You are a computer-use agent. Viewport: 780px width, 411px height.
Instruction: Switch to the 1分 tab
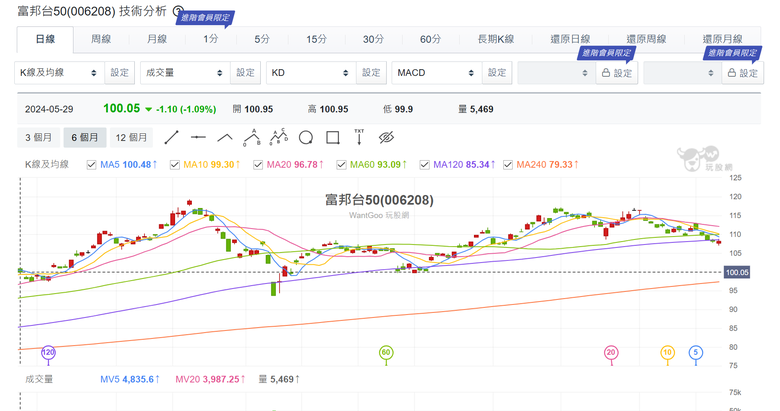[211, 39]
